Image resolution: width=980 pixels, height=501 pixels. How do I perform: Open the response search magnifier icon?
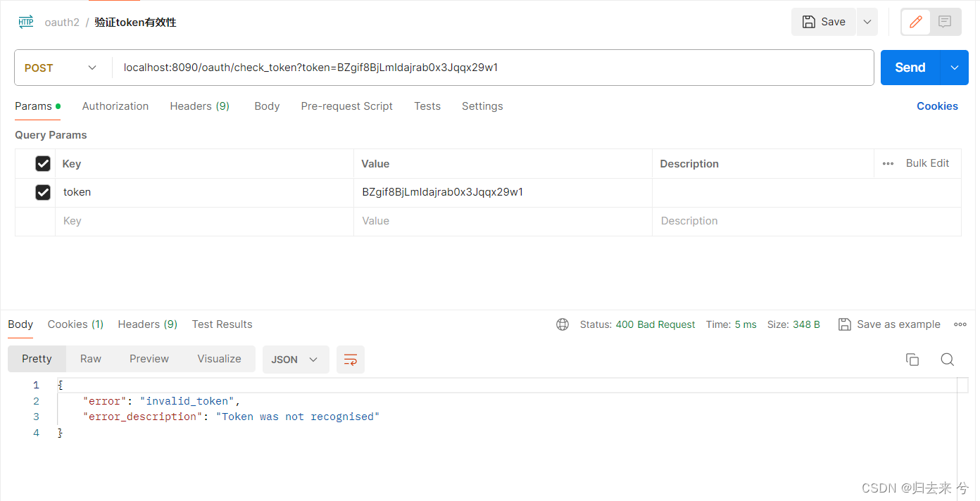(x=947, y=359)
